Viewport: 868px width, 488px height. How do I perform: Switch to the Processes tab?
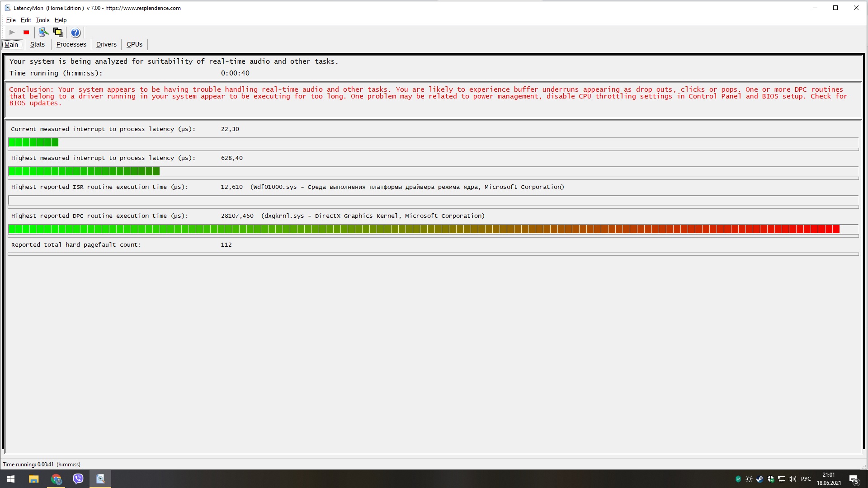(71, 44)
